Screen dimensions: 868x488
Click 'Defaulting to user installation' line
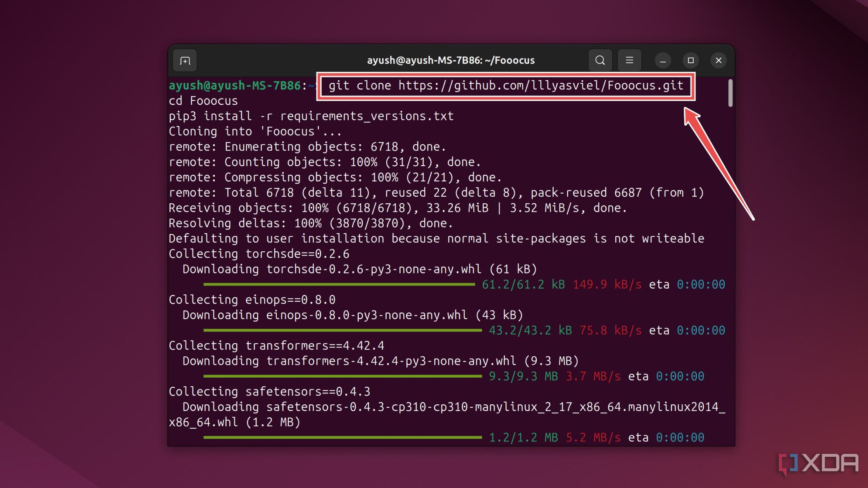click(x=436, y=238)
